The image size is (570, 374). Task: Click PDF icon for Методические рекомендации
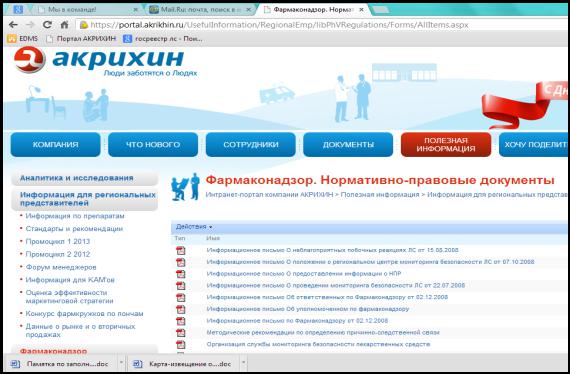[x=181, y=333]
